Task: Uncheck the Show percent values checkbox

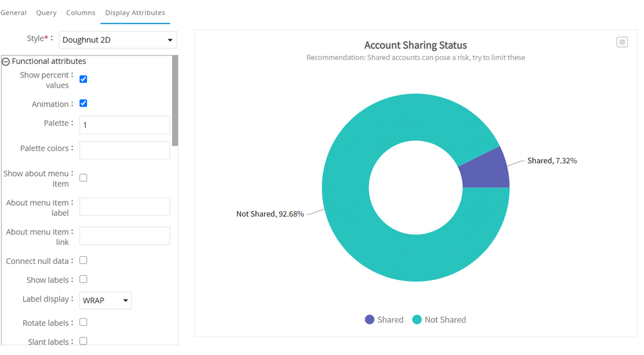Action: coord(83,79)
